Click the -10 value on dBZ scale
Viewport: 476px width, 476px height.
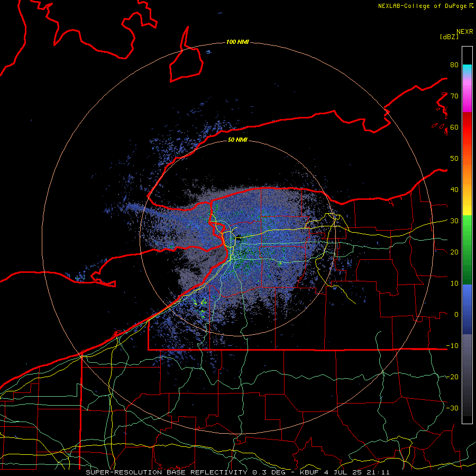452,346
